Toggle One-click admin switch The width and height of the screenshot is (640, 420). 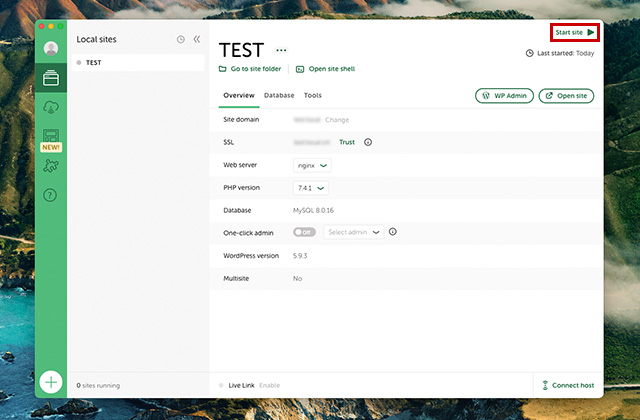pos(304,232)
